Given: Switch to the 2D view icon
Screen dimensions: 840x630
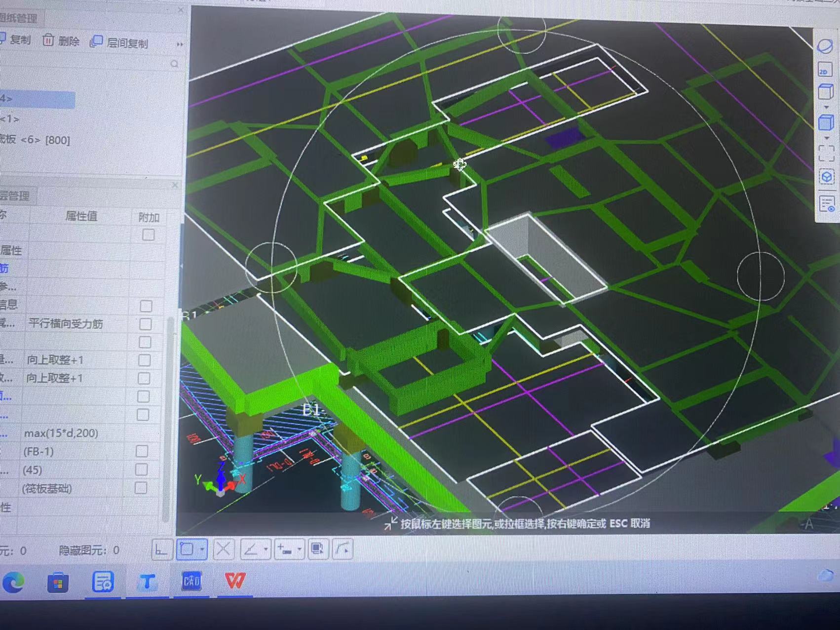Looking at the screenshot, I should (x=825, y=70).
